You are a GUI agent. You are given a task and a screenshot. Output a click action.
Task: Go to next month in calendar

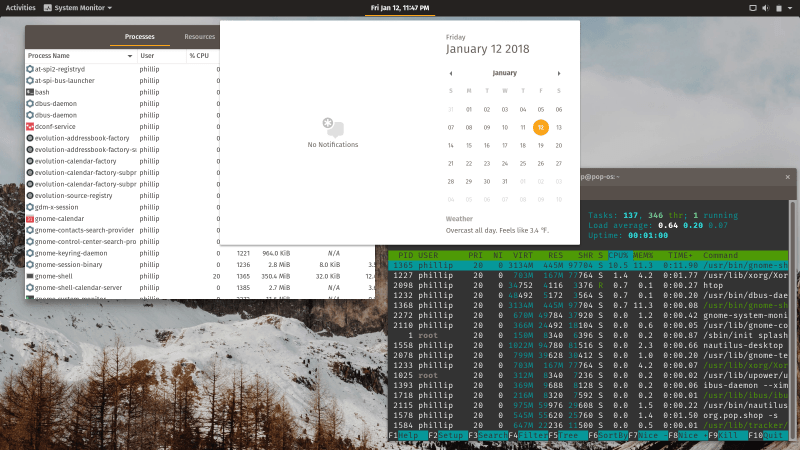click(559, 73)
